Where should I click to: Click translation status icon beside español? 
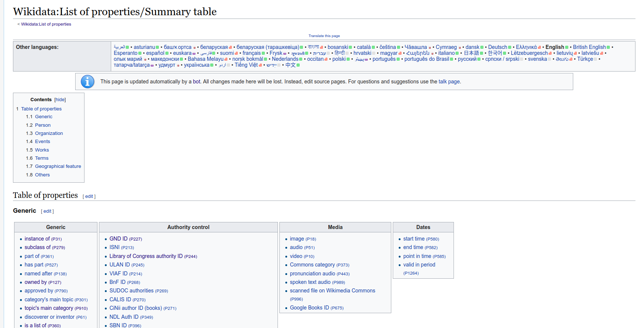[x=167, y=53]
